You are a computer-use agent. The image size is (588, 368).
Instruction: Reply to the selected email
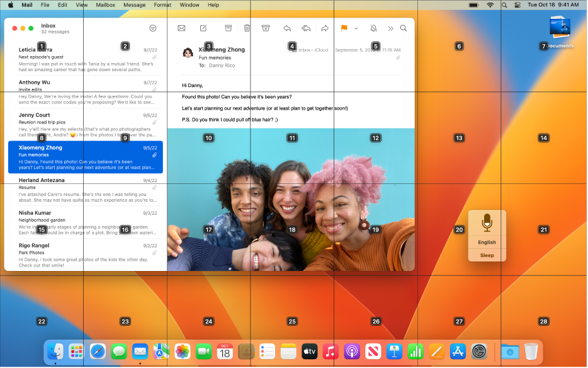pyautogui.click(x=288, y=28)
